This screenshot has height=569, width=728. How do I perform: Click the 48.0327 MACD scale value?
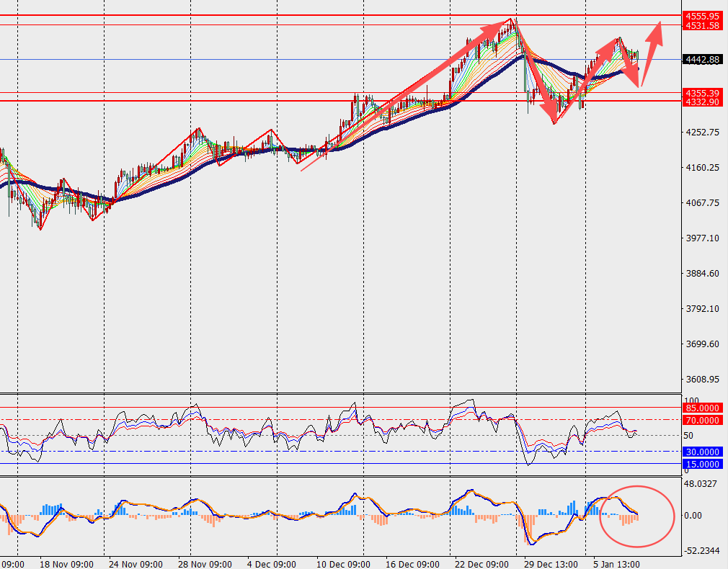pyautogui.click(x=702, y=484)
